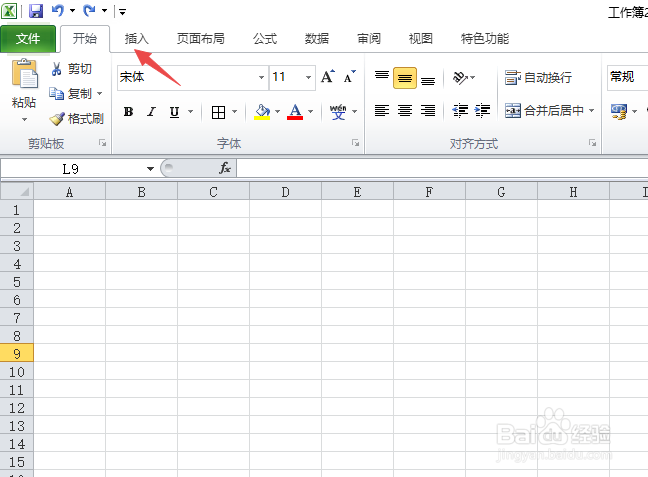Copy selection using the Copy icon
The width and height of the screenshot is (648, 477).
[x=57, y=93]
